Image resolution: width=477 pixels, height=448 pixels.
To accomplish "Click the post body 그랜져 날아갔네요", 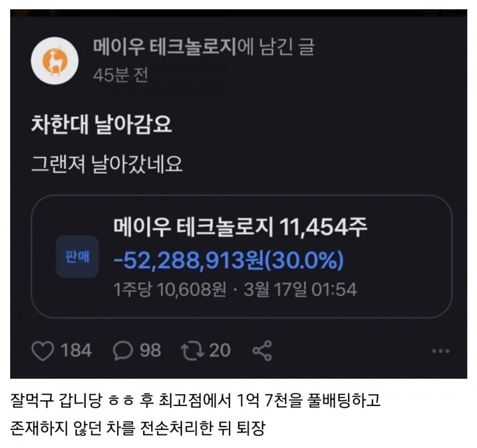I will pos(107,165).
